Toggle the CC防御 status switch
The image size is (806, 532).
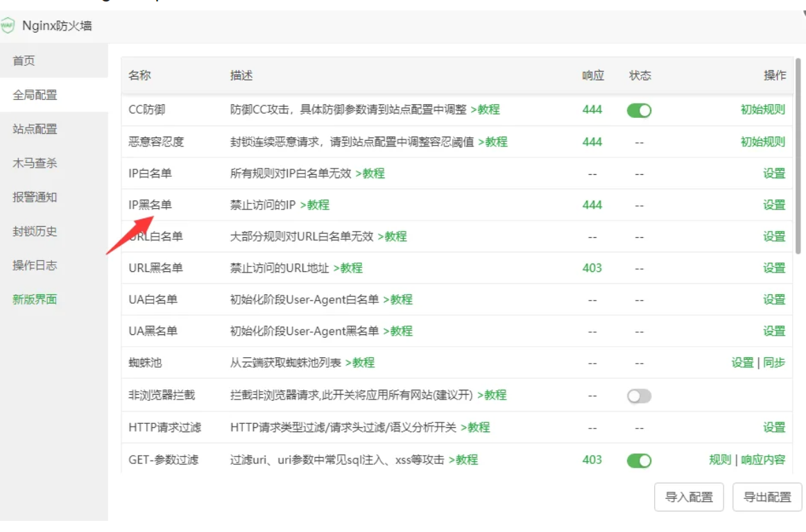639,110
